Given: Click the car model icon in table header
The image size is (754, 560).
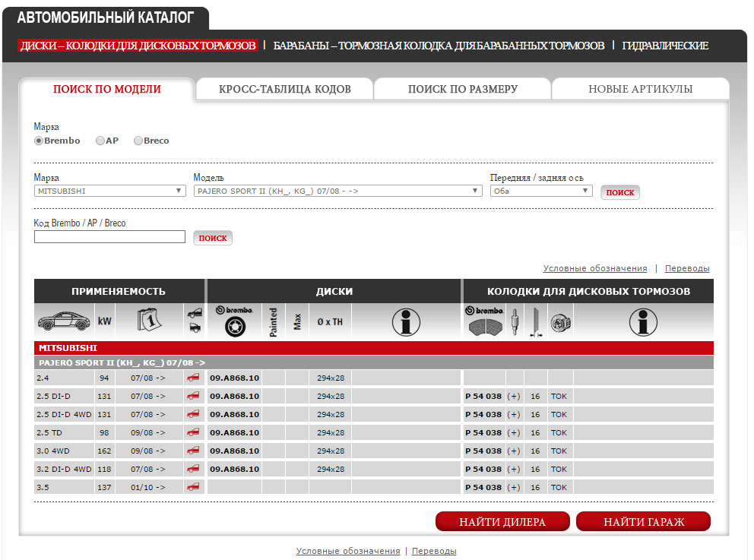Looking at the screenshot, I should tap(64, 321).
